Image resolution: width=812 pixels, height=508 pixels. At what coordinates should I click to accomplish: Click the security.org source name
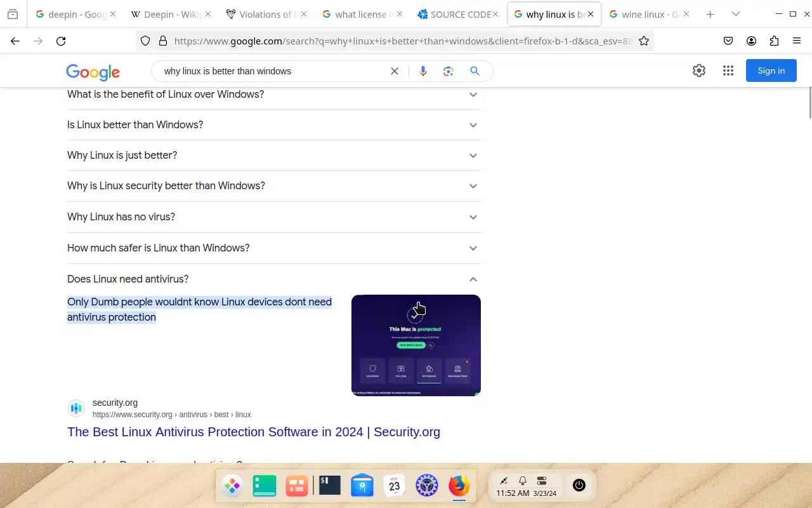tap(115, 403)
